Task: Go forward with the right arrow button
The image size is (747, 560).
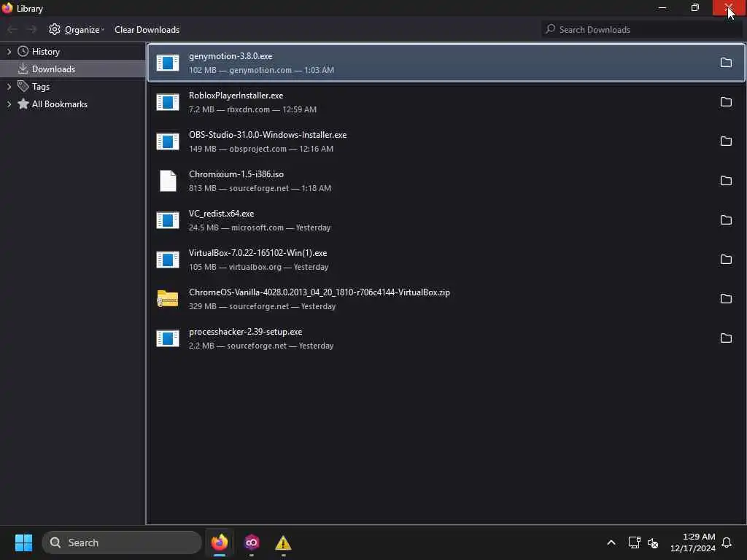Action: 31,29
